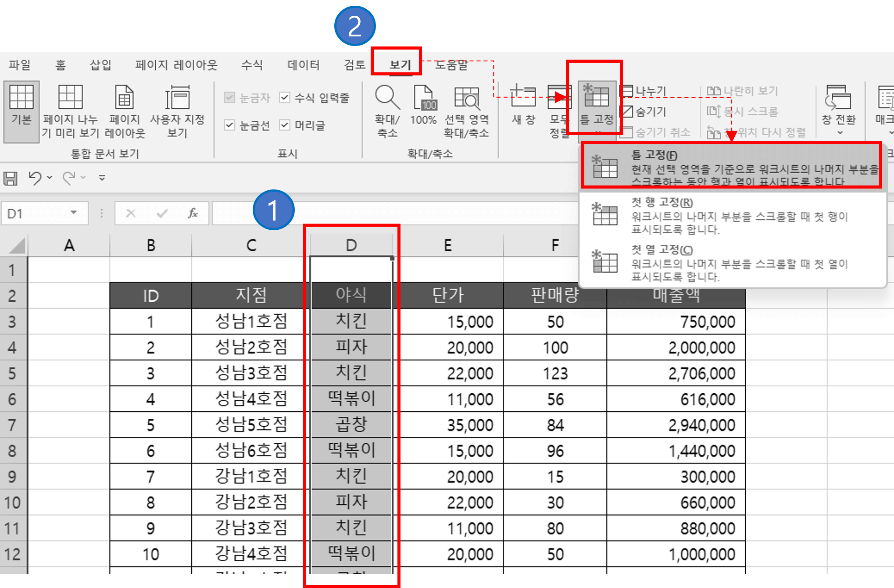This screenshot has height=588, width=894.
Task: Disable the 머리글 headings checkbox
Action: (285, 125)
